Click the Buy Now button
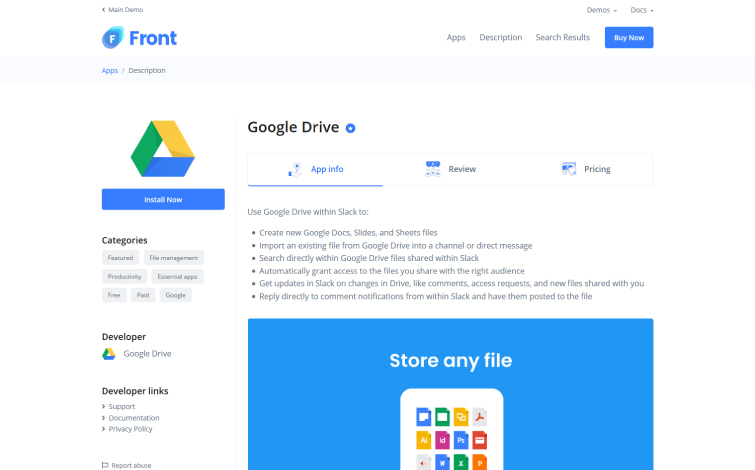 (x=628, y=38)
